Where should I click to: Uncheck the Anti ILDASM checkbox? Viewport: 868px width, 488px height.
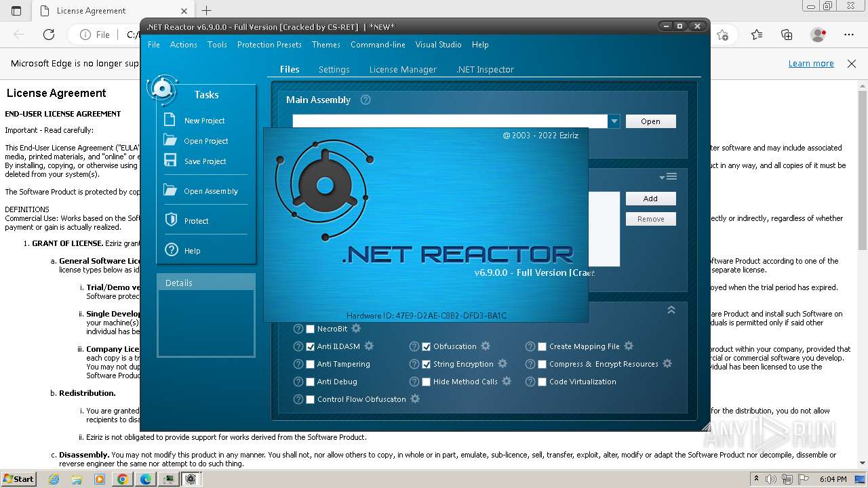tap(311, 346)
